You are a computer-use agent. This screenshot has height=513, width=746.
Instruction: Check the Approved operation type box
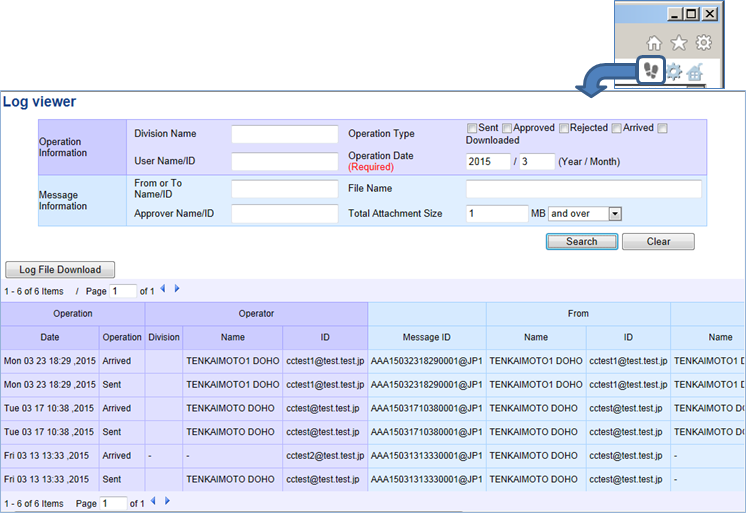click(507, 128)
